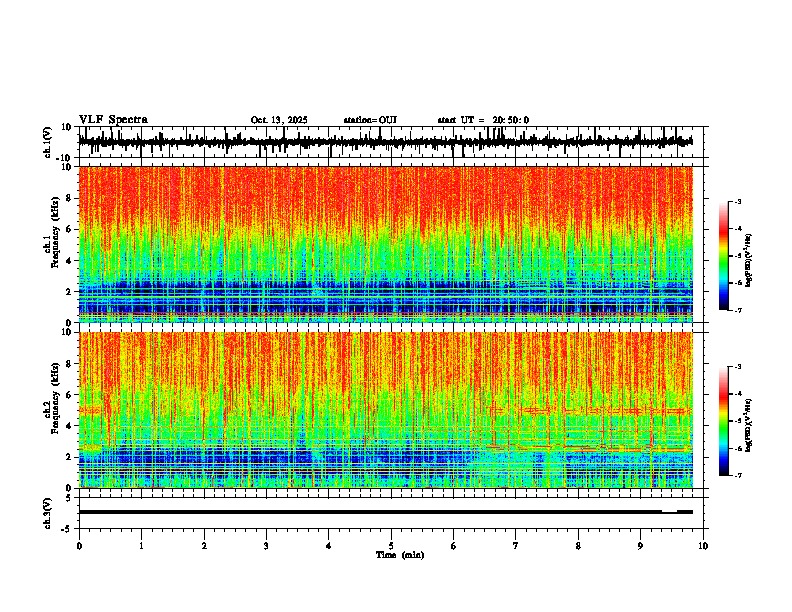Click the "Time (min)" axis label
The width and height of the screenshot is (792, 612).
[400, 555]
